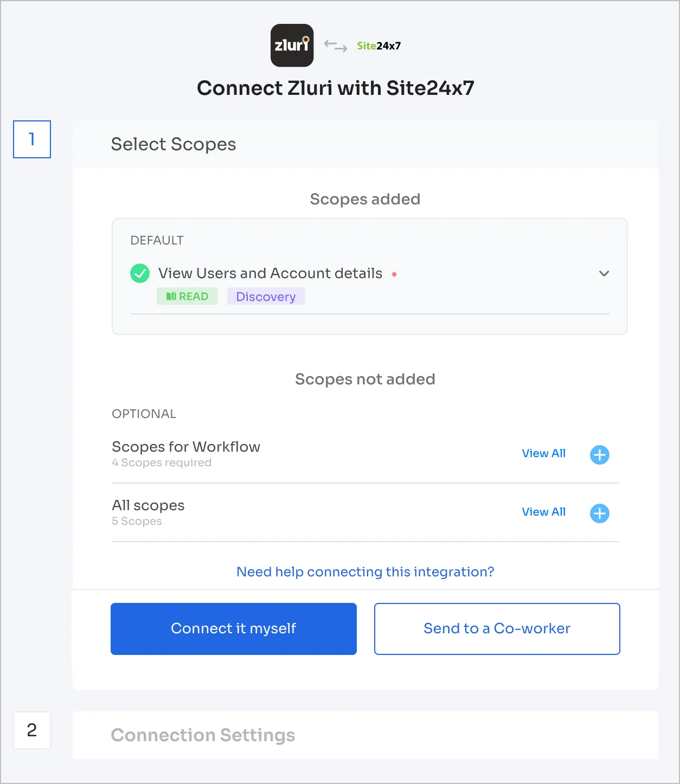This screenshot has height=784, width=680.
Task: Click the Zluri logo icon
Action: pyautogui.click(x=292, y=46)
